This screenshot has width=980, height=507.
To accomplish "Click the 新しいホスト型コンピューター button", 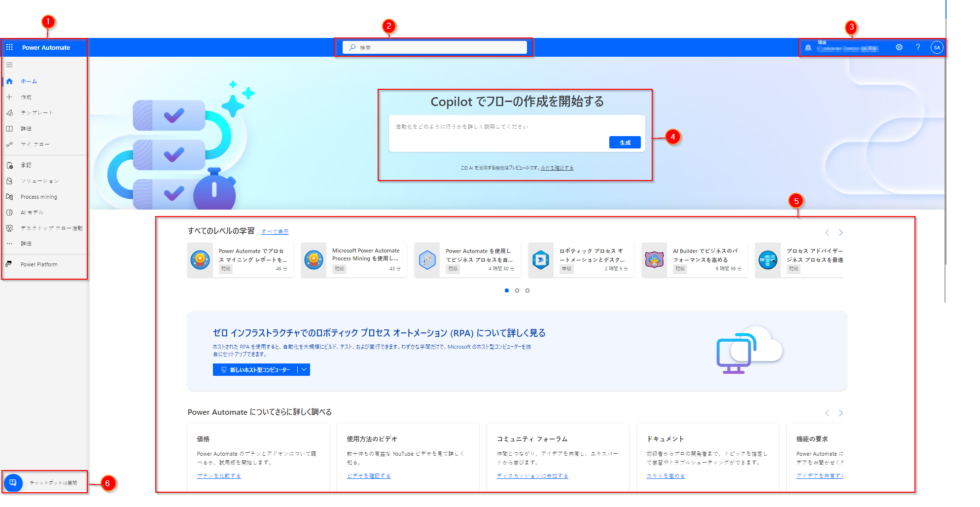I will click(255, 369).
